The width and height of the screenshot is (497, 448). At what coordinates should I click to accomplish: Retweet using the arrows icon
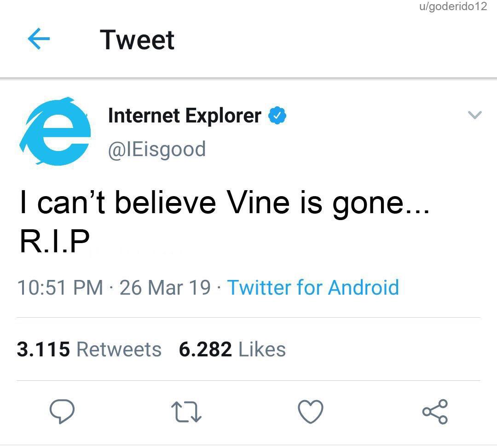[x=186, y=412]
